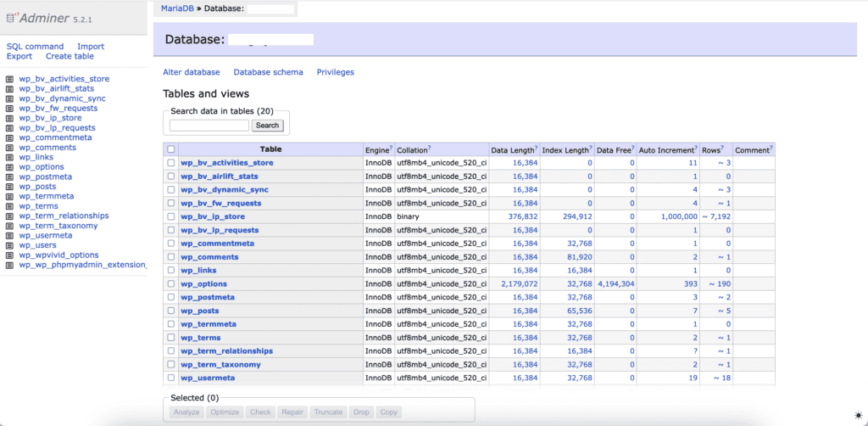Check the wp_bv_activities_store row checkbox

(x=171, y=163)
